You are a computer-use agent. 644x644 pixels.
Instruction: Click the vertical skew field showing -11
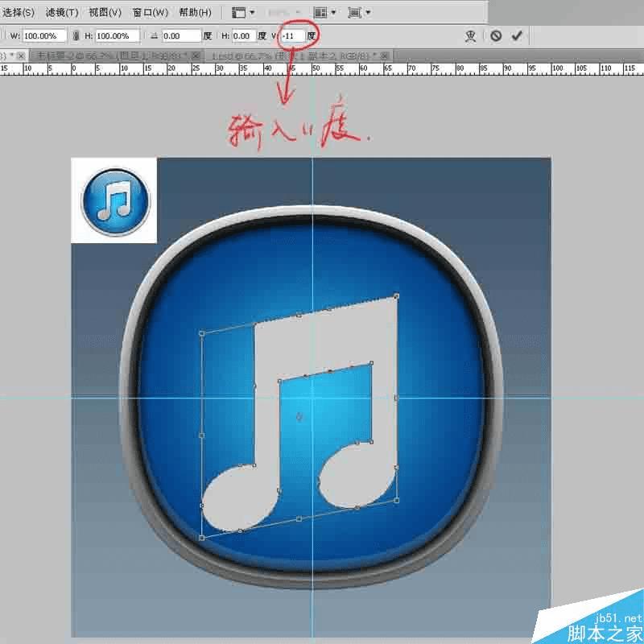click(295, 35)
